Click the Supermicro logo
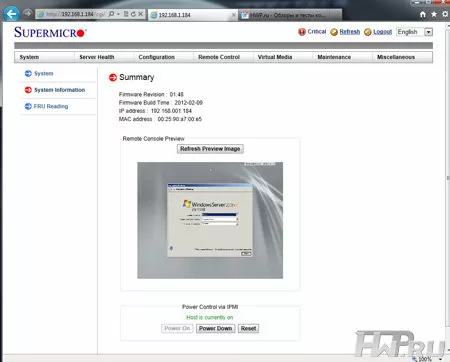The image size is (450, 362). click(50, 32)
